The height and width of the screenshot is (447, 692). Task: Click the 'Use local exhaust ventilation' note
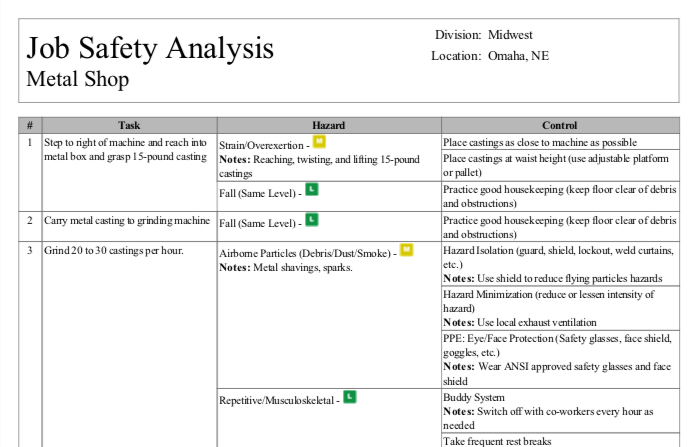coord(519,323)
